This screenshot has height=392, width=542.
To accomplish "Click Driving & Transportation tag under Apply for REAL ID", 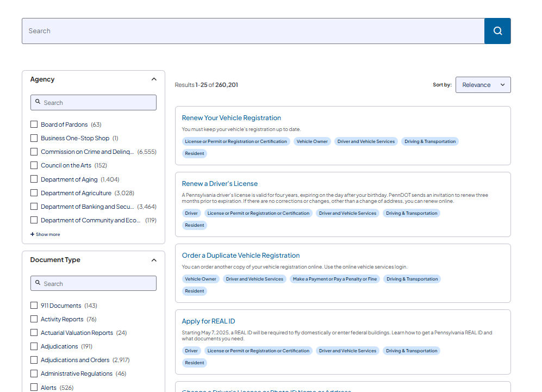I will pyautogui.click(x=412, y=351).
